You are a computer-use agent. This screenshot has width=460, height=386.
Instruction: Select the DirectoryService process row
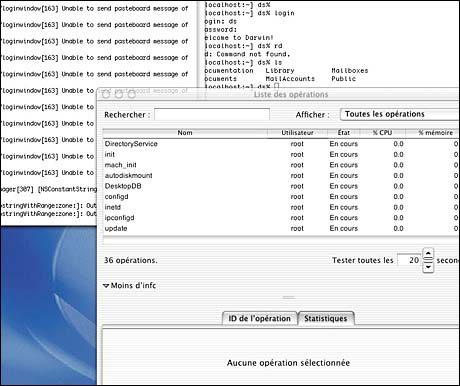click(x=281, y=144)
